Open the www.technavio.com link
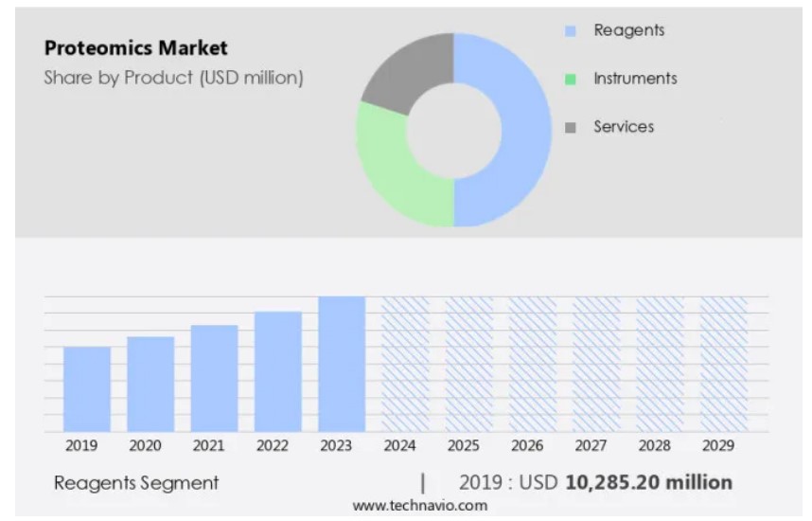 pyautogui.click(x=419, y=506)
